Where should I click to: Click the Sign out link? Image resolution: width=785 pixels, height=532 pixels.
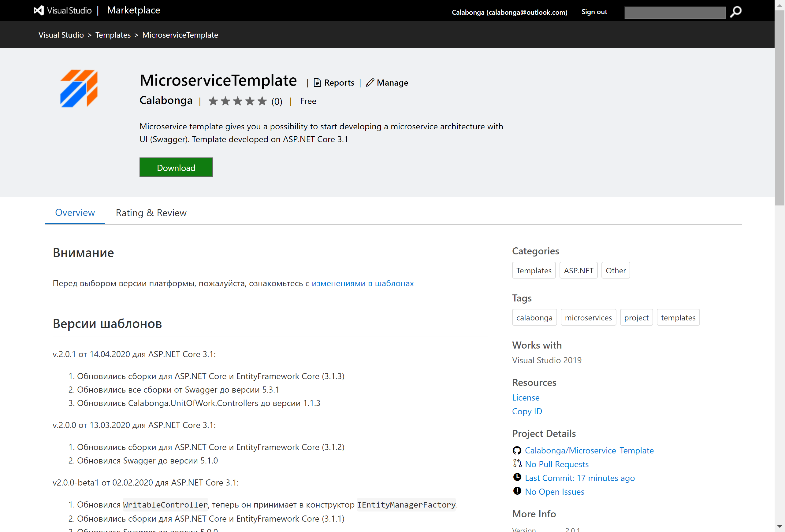pyautogui.click(x=594, y=12)
